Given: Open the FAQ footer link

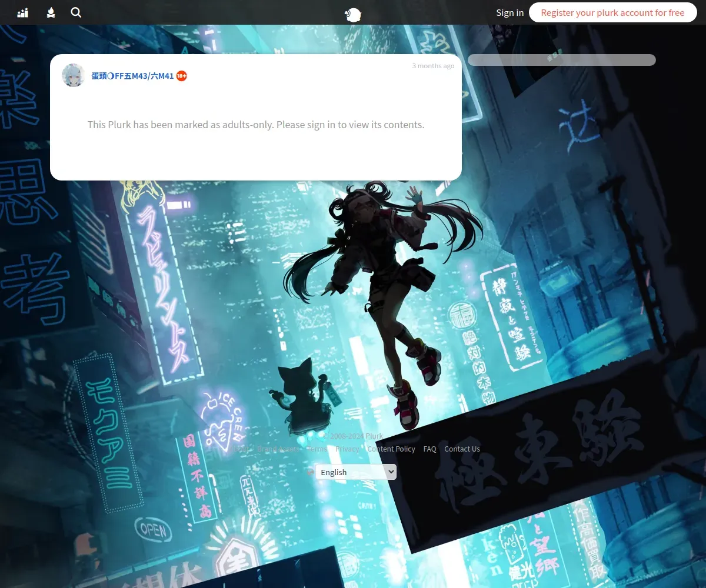Looking at the screenshot, I should coord(429,449).
